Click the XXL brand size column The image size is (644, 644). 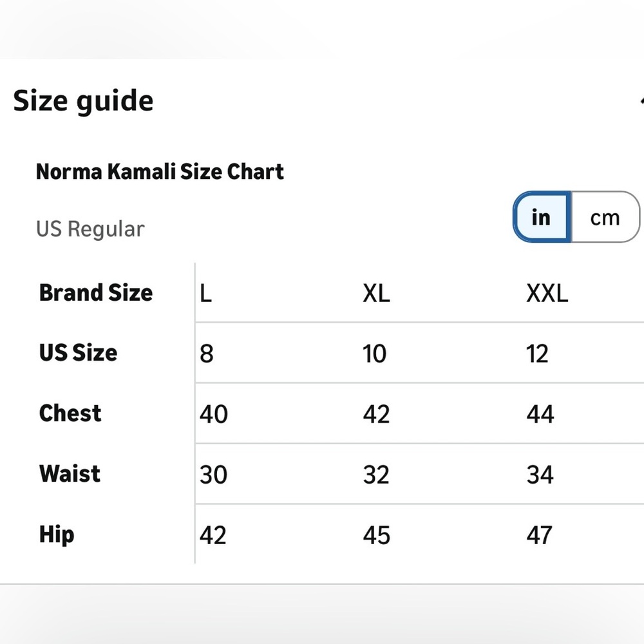(547, 293)
